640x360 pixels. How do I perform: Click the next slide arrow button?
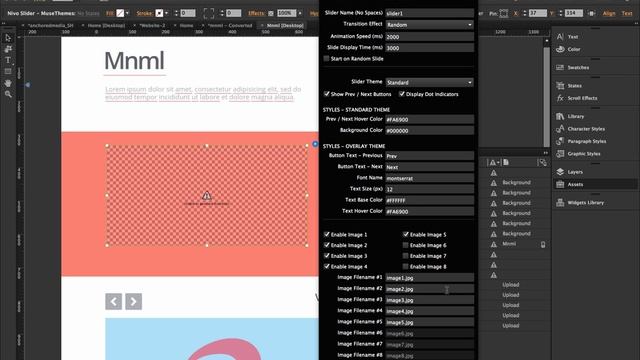point(133,302)
